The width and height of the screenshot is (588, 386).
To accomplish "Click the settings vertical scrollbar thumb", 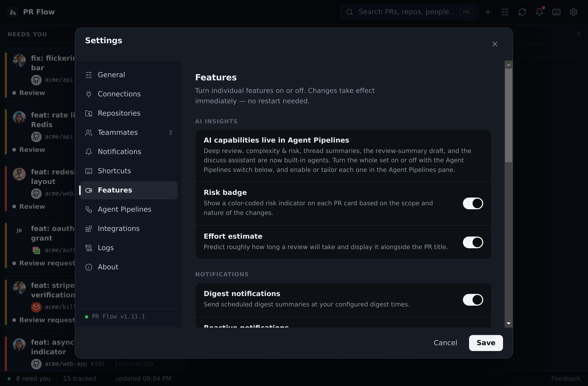I will tap(509, 116).
